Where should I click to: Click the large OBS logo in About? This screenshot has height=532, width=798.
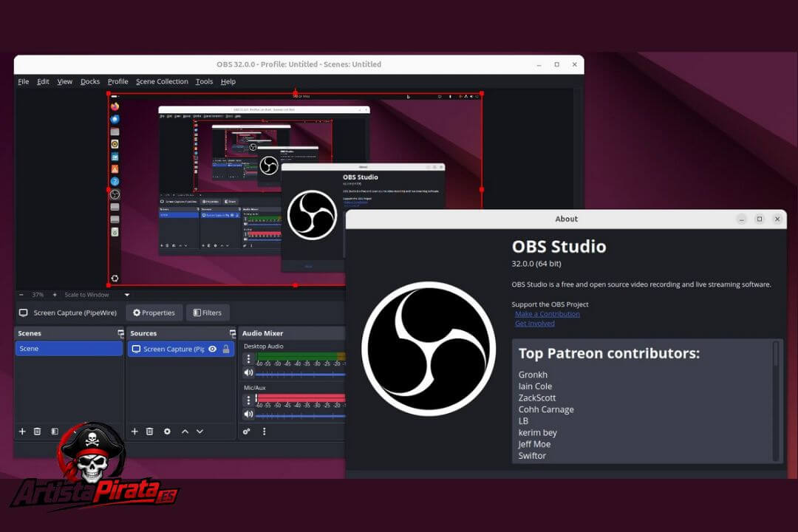pos(429,349)
